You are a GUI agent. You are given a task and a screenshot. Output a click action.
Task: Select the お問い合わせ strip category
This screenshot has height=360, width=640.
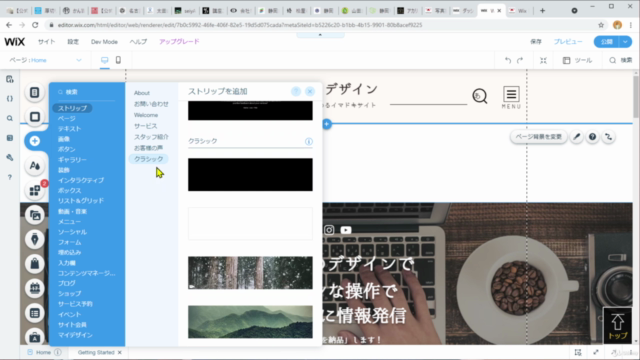[x=151, y=104]
